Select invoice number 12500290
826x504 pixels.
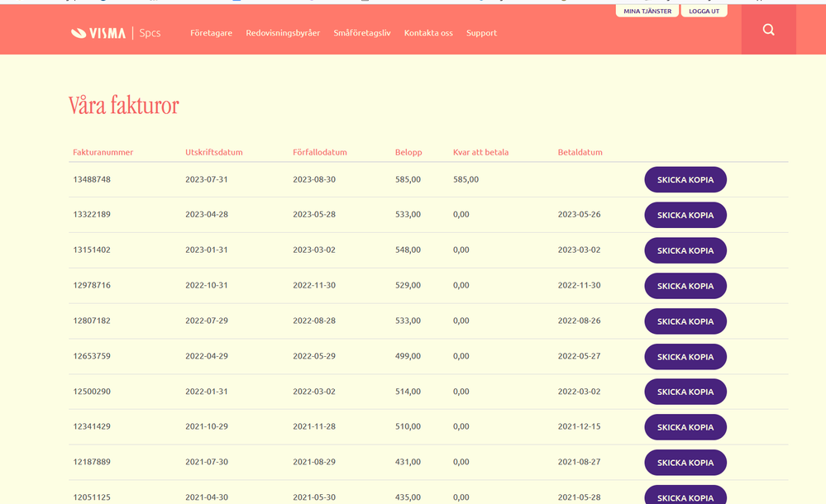click(92, 392)
